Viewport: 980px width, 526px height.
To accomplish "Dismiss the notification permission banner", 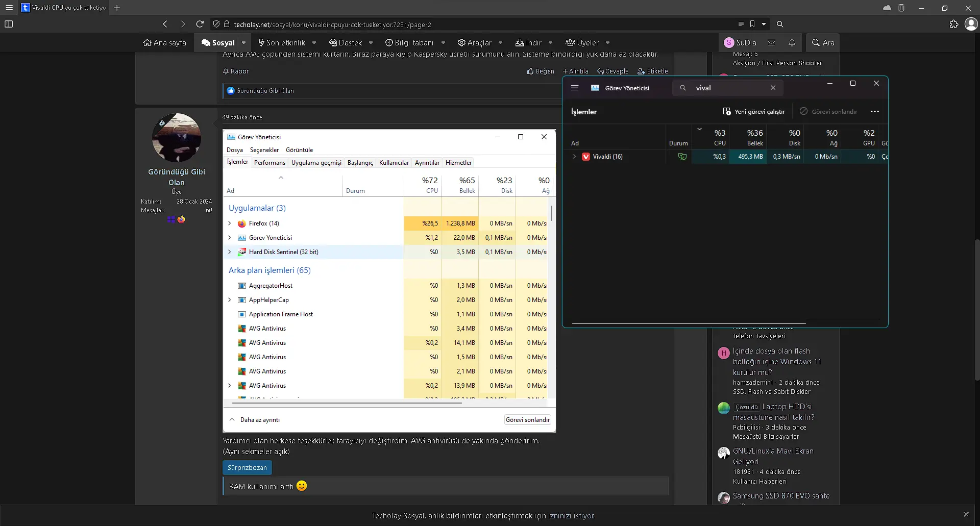I will 966,514.
